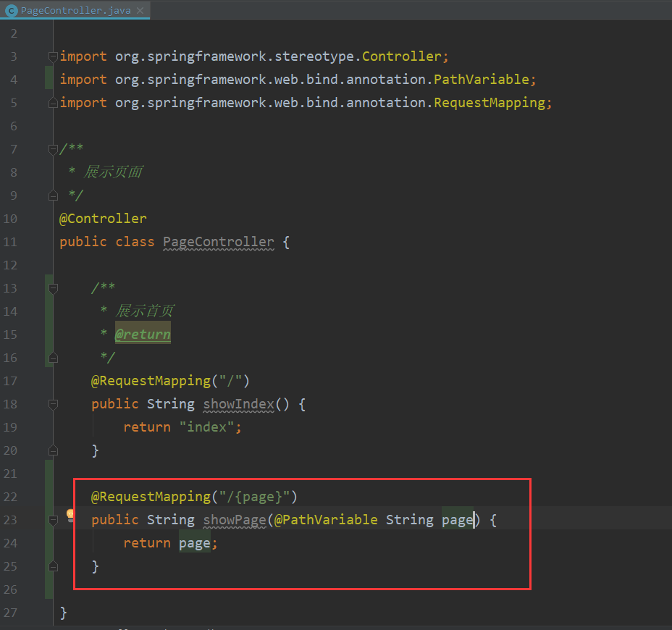Switch to the PageController.java tab
Screen dimensions: 672x630
(75, 10)
